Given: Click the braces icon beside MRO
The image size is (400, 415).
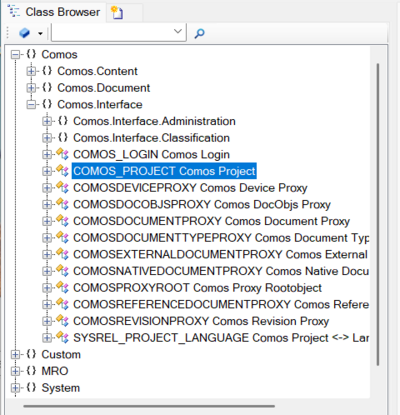Looking at the screenshot, I should 31,371.
